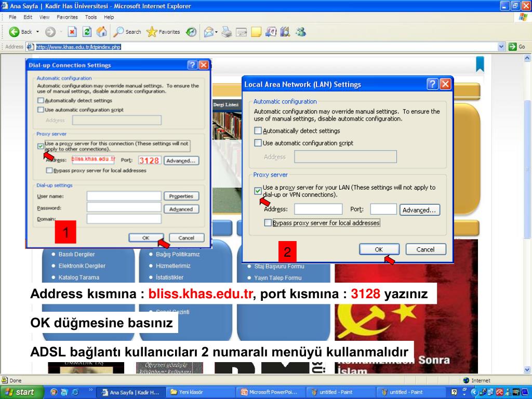Screen dimensions: 532x399
Task: Click OK in Dial-up Connection Settings
Action: tap(146, 237)
